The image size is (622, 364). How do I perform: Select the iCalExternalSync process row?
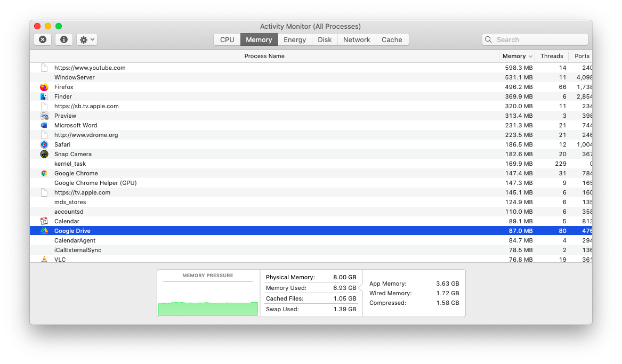coord(311,250)
